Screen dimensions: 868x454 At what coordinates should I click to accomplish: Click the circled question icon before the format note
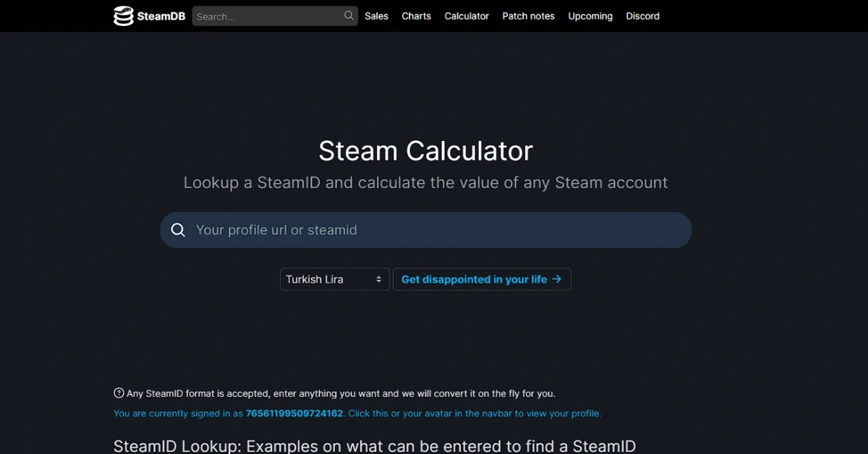click(118, 393)
